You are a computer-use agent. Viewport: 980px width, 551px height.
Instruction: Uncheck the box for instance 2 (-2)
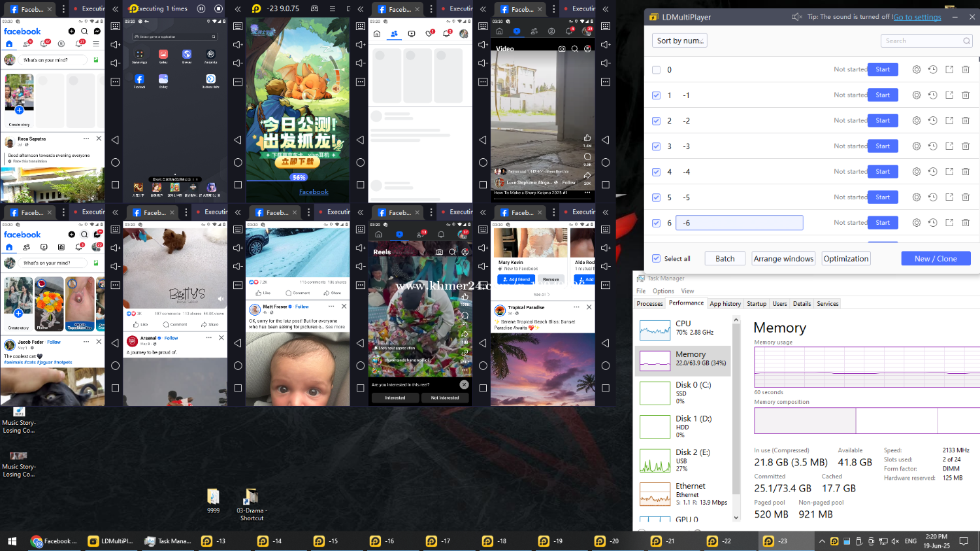click(x=656, y=121)
